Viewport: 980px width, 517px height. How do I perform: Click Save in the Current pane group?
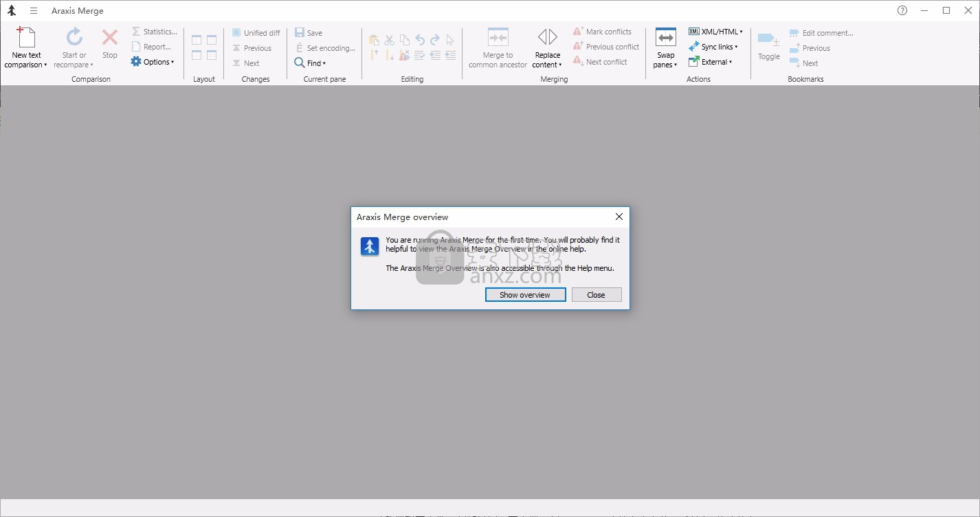tap(309, 33)
